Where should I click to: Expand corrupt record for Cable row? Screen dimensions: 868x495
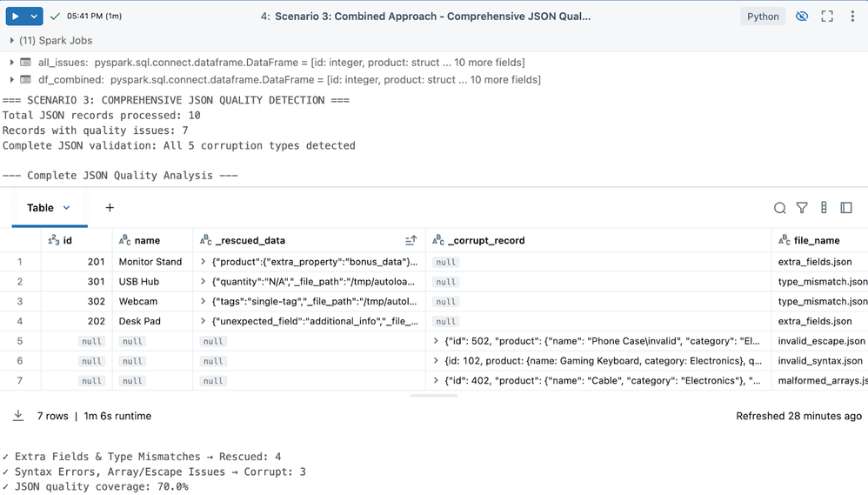pyautogui.click(x=437, y=381)
